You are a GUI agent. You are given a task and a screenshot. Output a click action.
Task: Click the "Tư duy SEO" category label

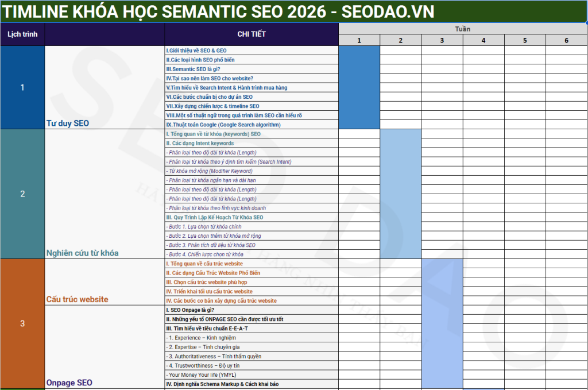68,123
